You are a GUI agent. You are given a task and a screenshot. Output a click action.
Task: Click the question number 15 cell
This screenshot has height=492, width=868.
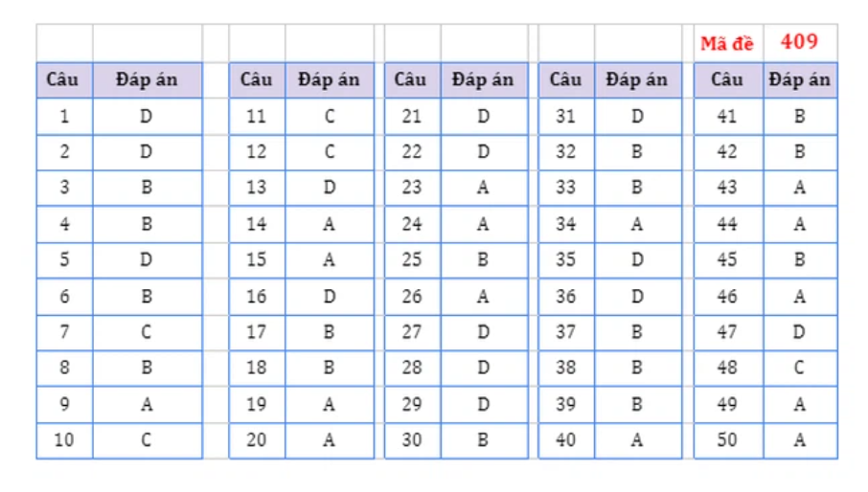tap(257, 259)
